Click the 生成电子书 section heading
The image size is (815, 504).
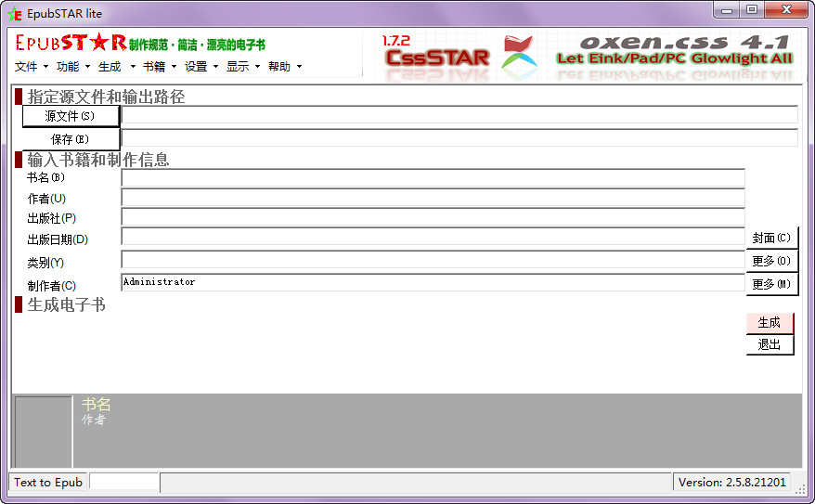coord(67,304)
